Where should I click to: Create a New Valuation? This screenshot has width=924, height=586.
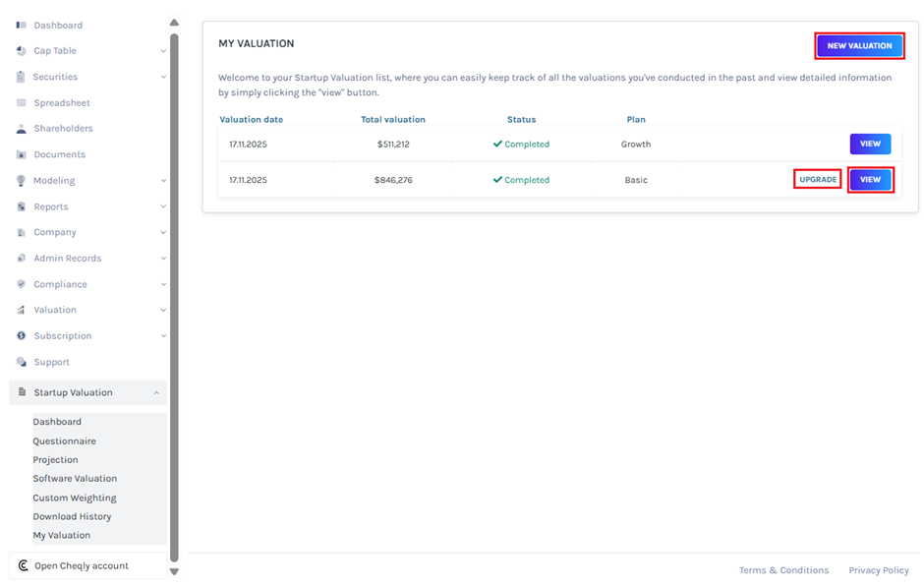tap(859, 45)
